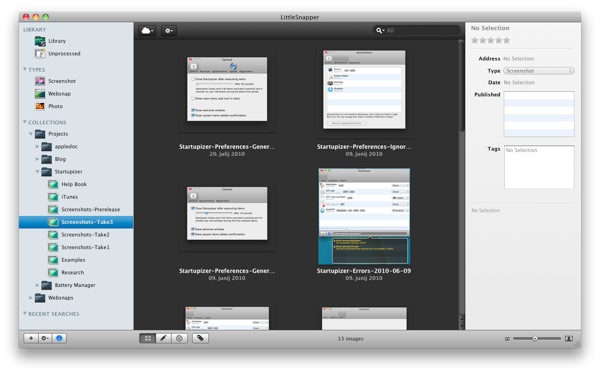Screen dimensions: 600x374
Task: Filter by Websnap type
Action: [59, 94]
